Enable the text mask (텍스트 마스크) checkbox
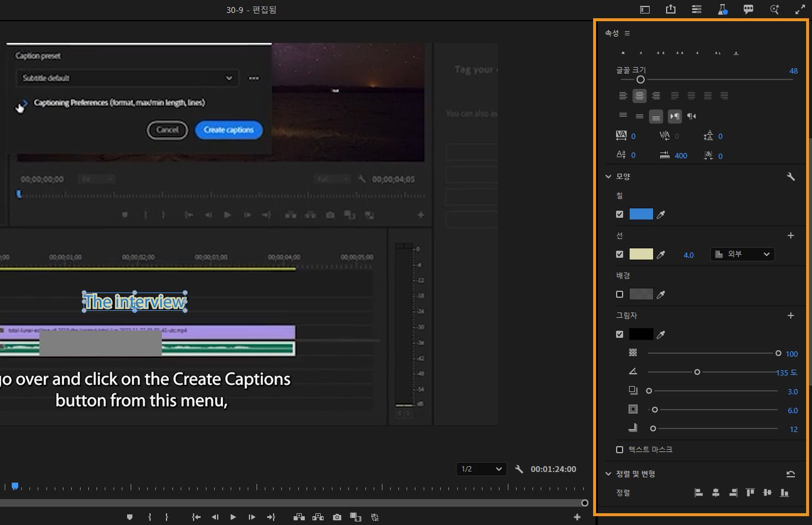The height and width of the screenshot is (525, 812). tap(620, 450)
